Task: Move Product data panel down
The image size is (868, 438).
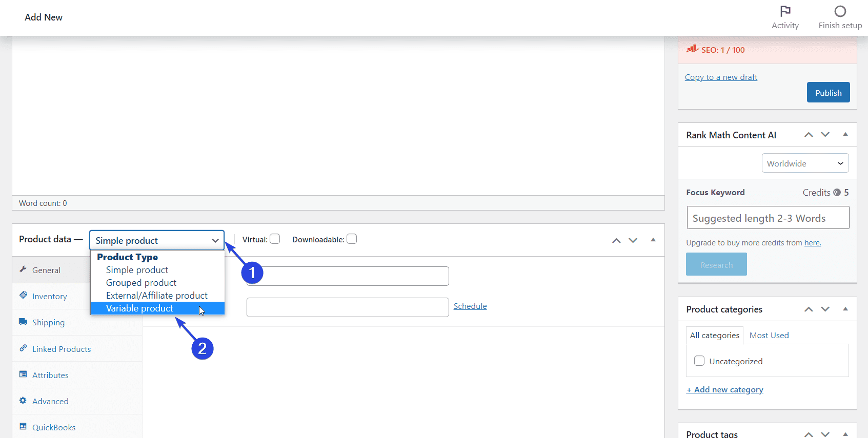Action: 633,240
